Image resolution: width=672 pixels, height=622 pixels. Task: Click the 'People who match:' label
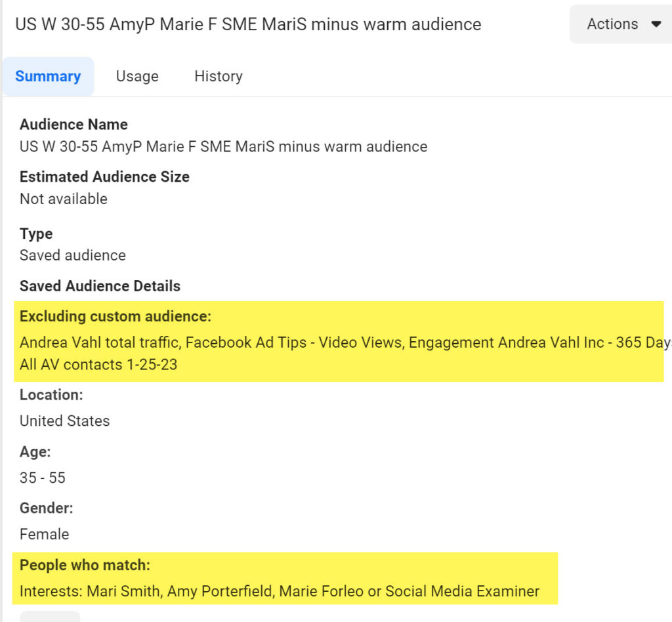point(85,565)
